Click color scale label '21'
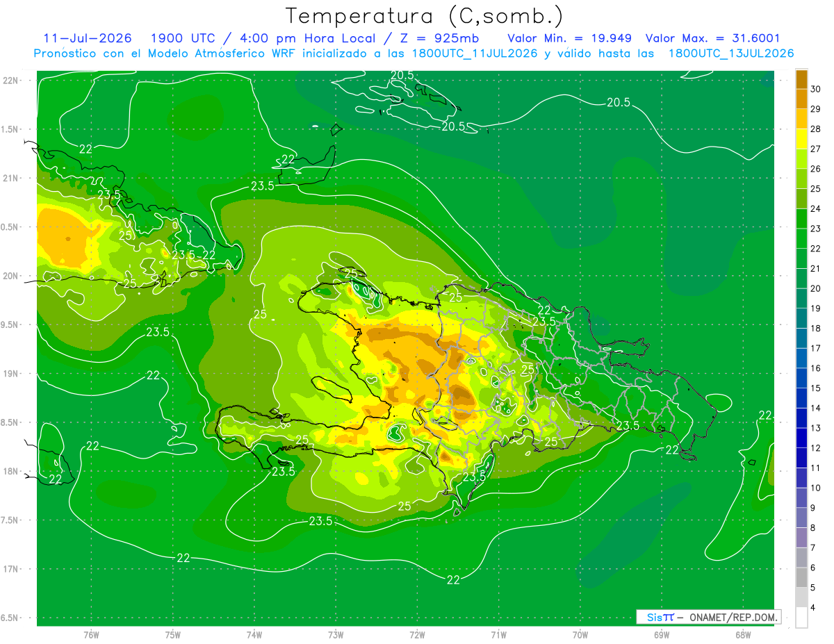The width and height of the screenshot is (834, 644). [817, 268]
